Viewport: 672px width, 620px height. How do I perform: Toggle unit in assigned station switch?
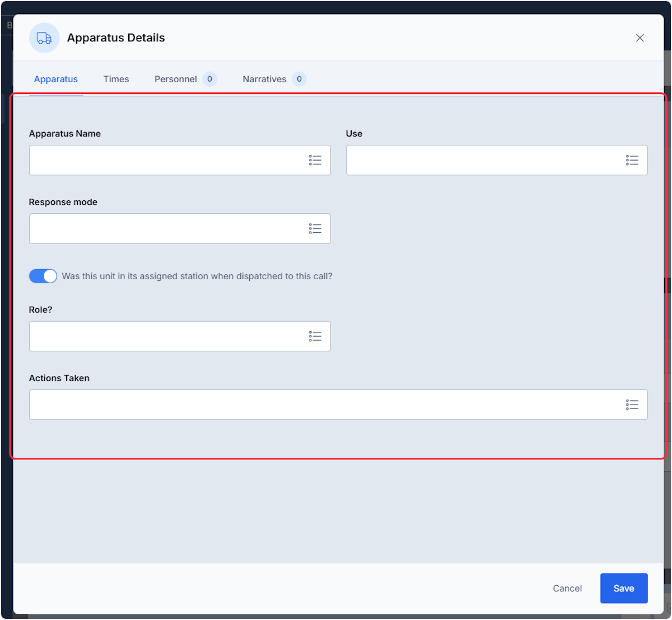click(x=43, y=276)
